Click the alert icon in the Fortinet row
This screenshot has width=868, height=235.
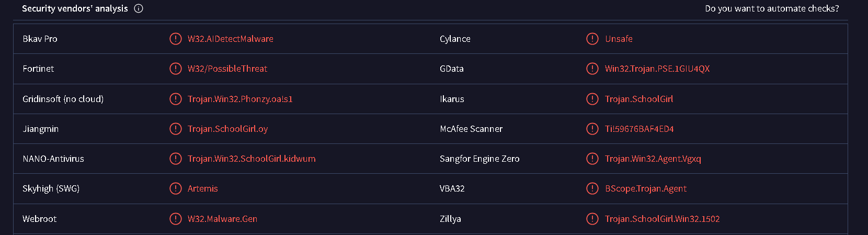pos(176,69)
